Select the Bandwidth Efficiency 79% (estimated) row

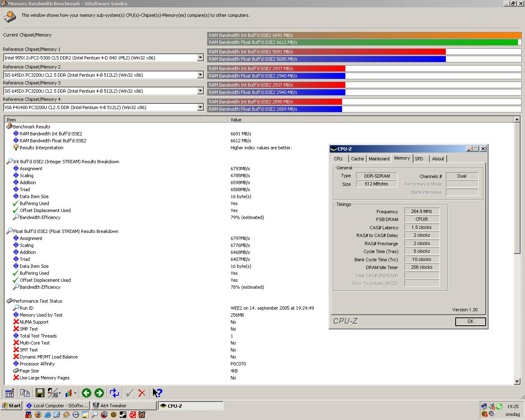259,217
